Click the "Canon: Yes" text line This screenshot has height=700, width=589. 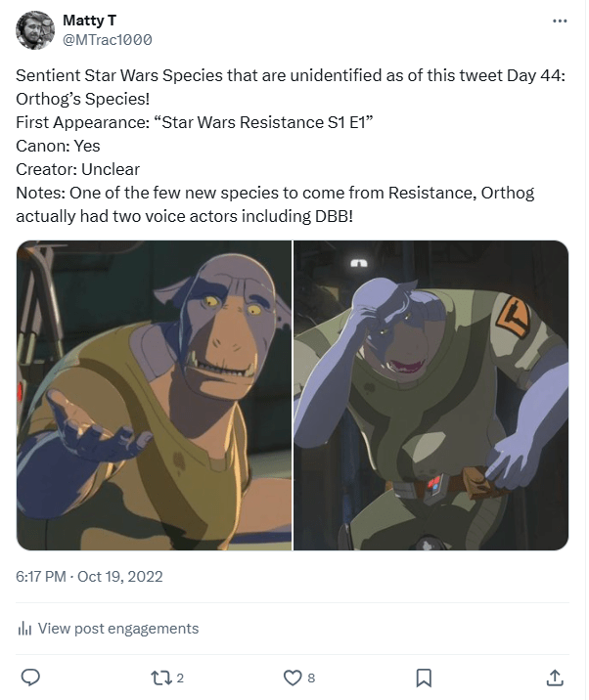[58, 147]
